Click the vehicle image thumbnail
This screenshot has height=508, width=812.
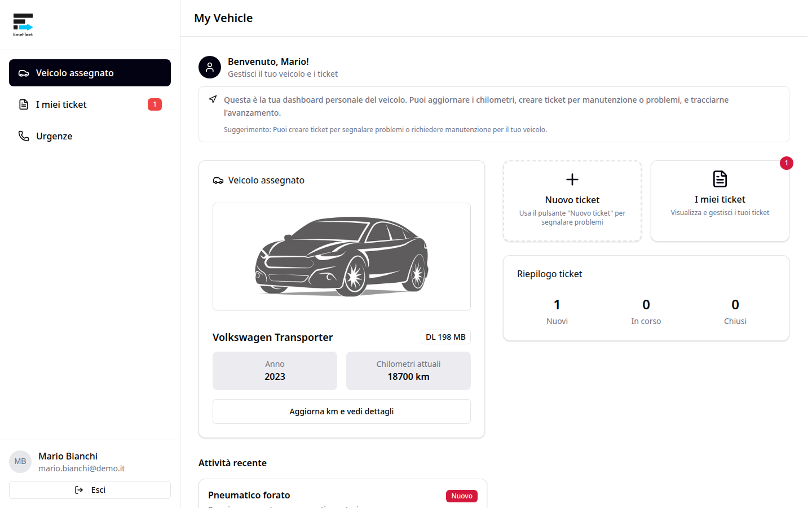tap(342, 257)
